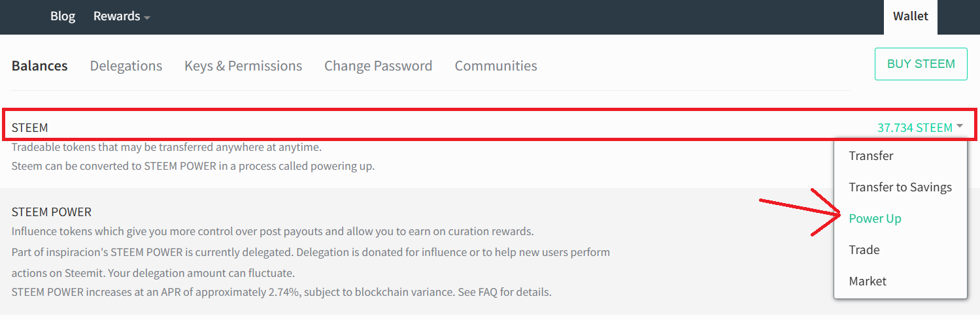Open the Delegations tab
This screenshot has width=980, height=320.
(126, 66)
